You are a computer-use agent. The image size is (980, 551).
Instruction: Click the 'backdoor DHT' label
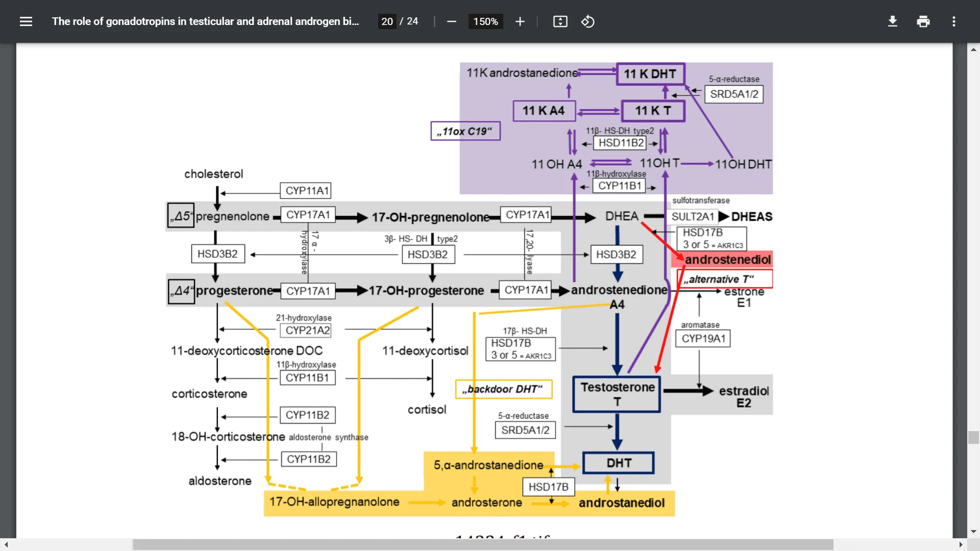[x=503, y=389]
